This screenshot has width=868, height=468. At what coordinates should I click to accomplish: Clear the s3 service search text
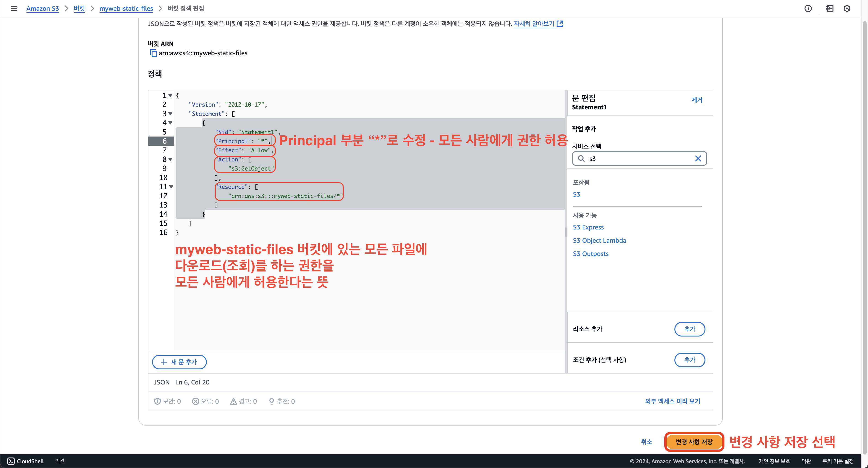(x=698, y=159)
